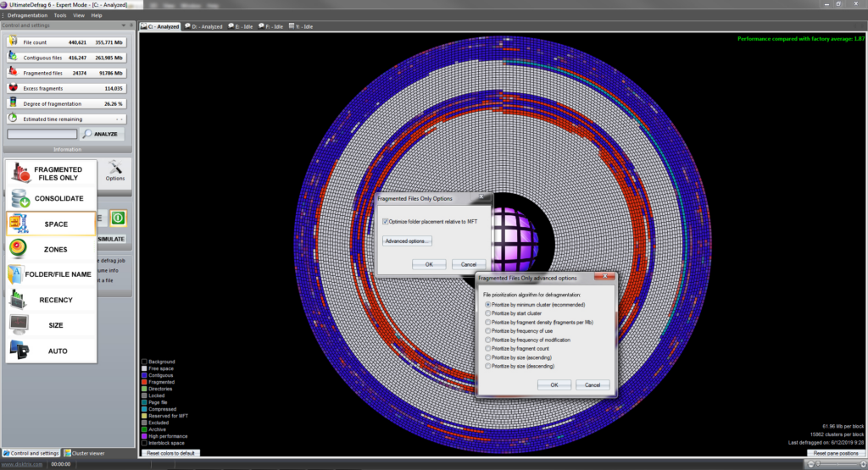Click the input field beside ANALYZE

[x=42, y=134]
